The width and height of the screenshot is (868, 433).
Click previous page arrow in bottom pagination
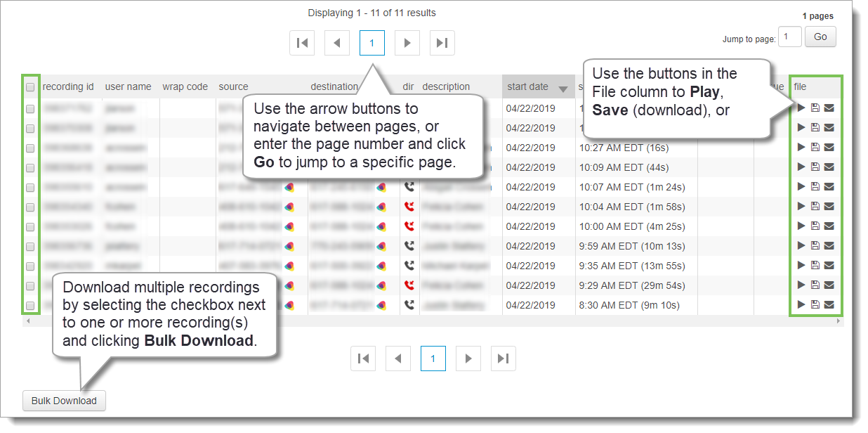[x=398, y=358]
